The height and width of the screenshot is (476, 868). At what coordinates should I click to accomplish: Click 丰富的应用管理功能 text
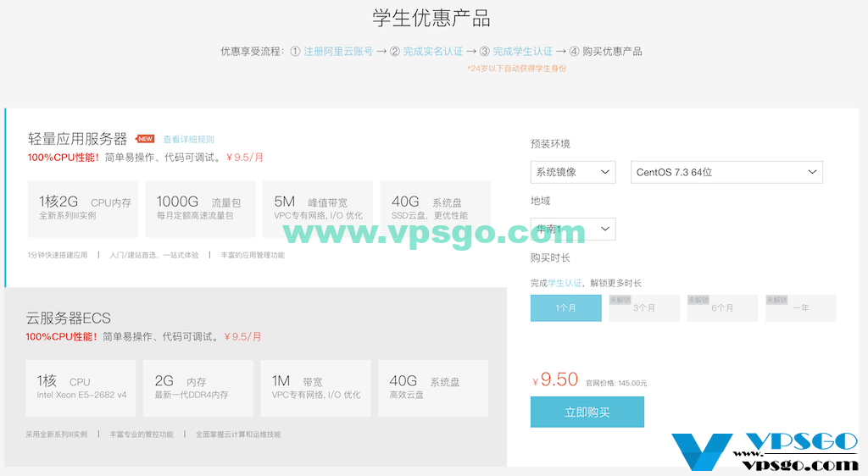coord(253,255)
